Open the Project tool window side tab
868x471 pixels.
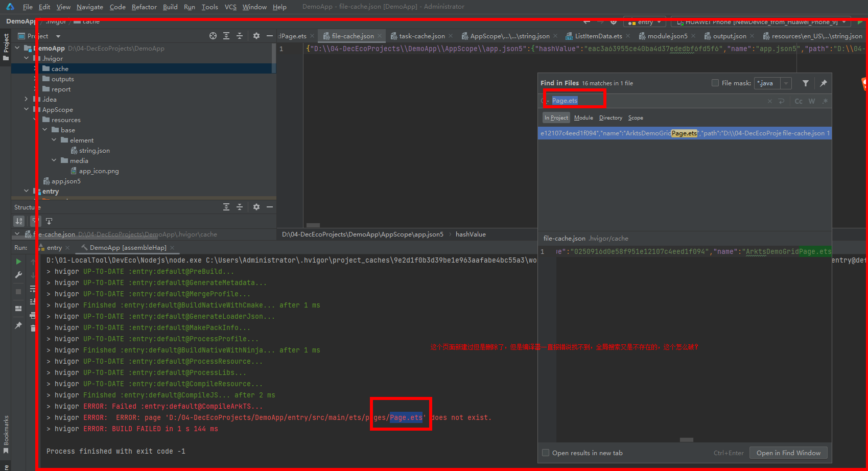(6, 46)
